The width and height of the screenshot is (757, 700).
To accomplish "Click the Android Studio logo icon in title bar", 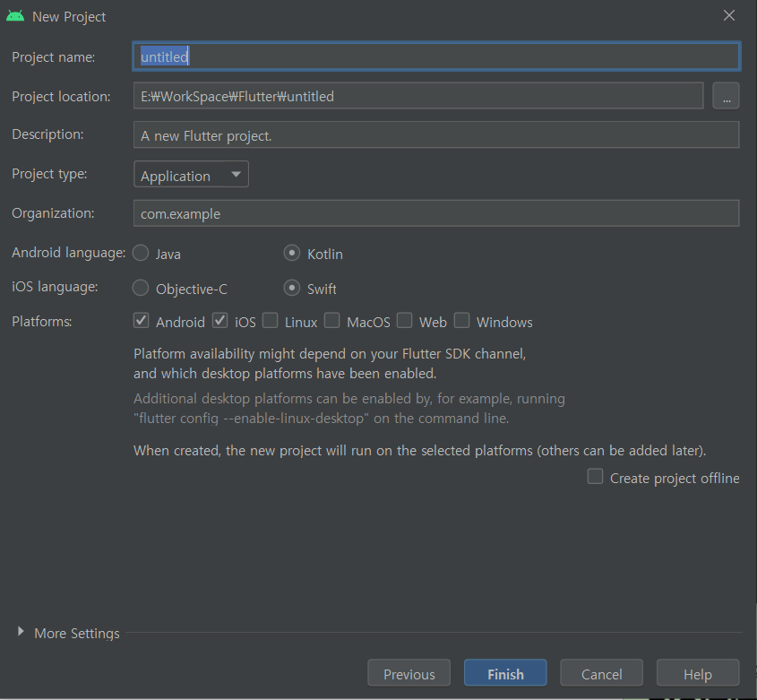I will coord(15,16).
